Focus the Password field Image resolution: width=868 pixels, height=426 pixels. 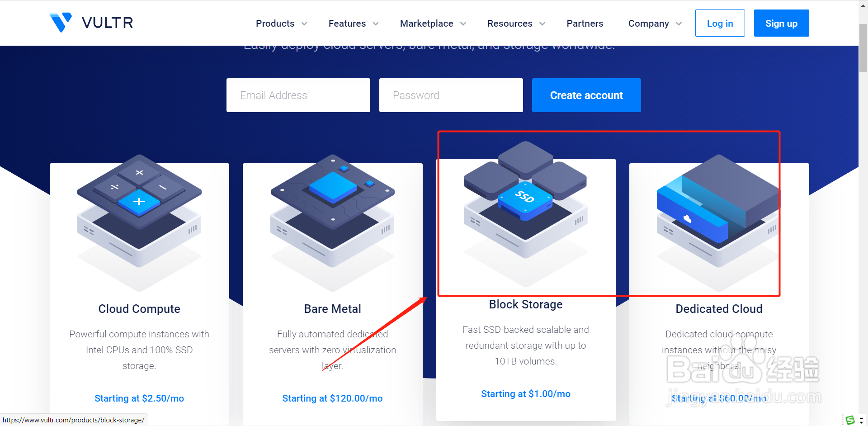451,95
